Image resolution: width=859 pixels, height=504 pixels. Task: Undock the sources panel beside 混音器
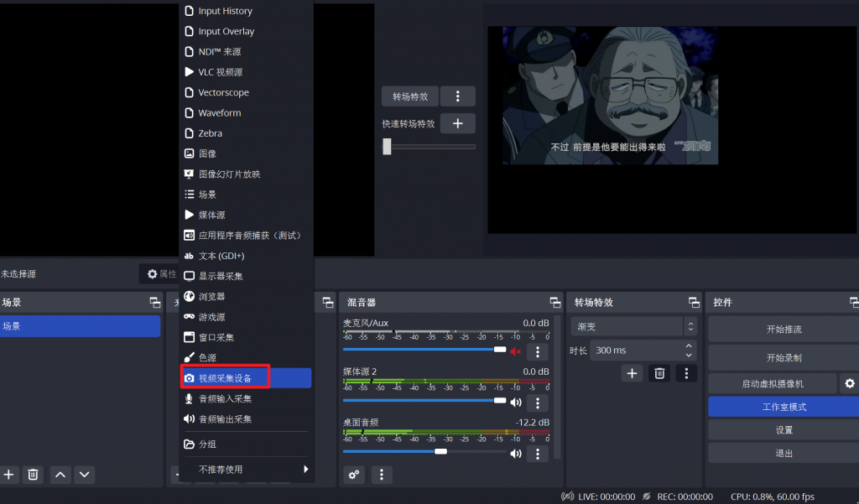(328, 303)
